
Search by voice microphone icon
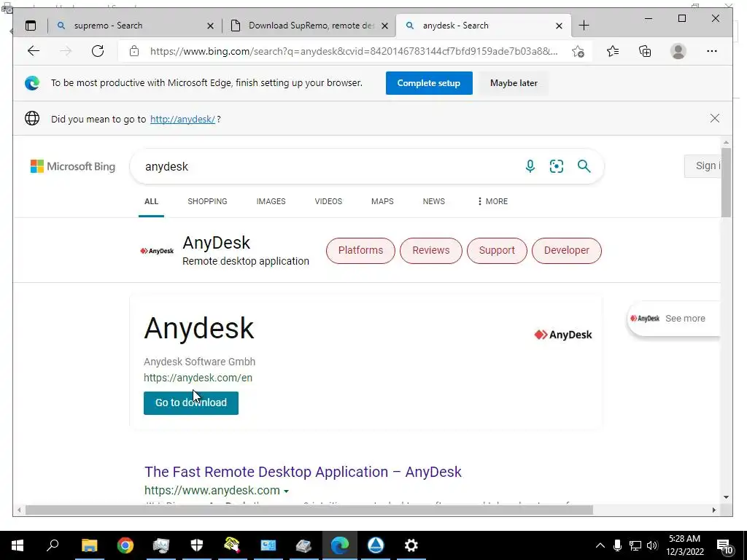pos(530,166)
